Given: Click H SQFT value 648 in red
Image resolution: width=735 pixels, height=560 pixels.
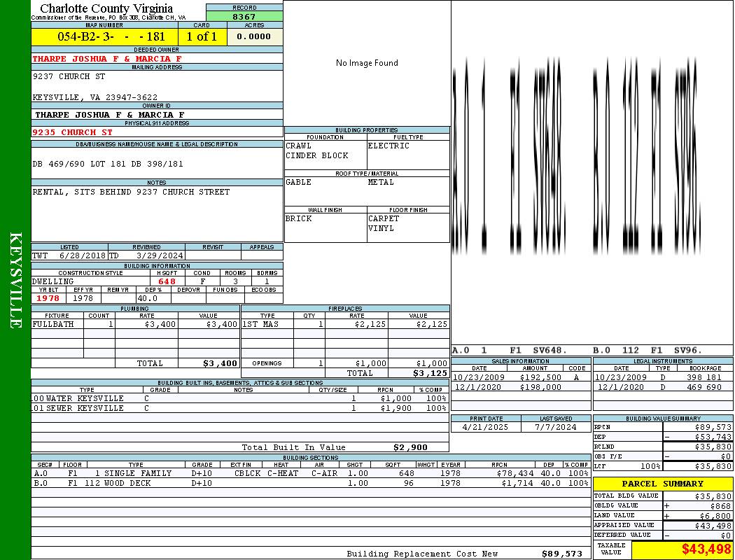Looking at the screenshot, I should click(x=167, y=281).
